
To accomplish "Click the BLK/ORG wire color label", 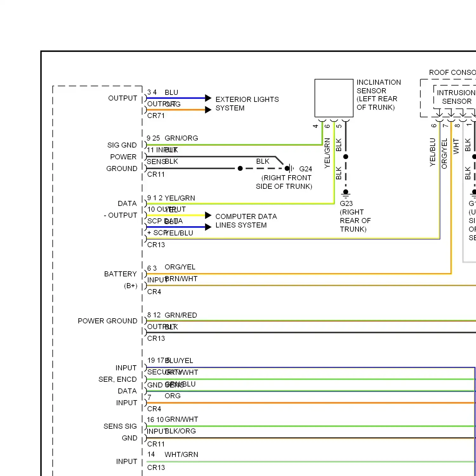I will pos(180,431).
